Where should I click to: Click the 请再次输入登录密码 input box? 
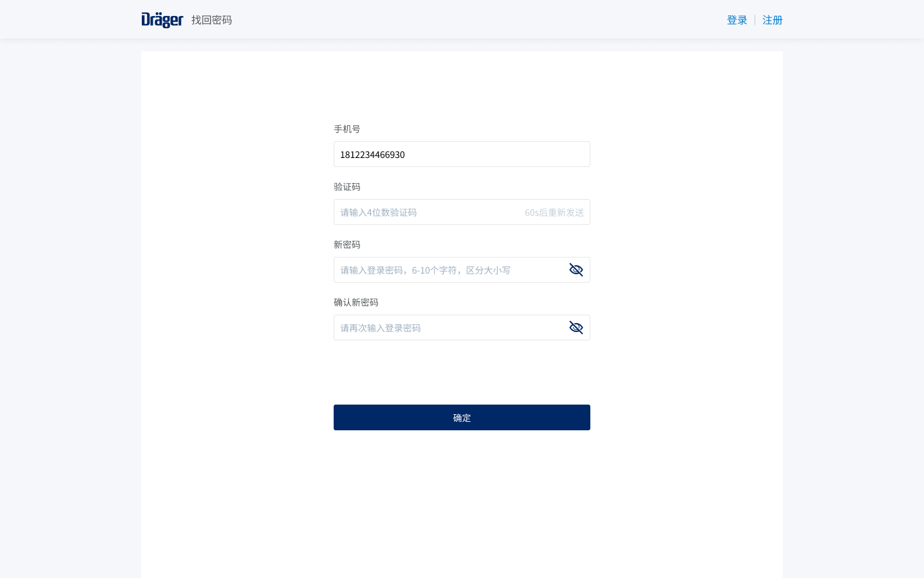pos(449,328)
